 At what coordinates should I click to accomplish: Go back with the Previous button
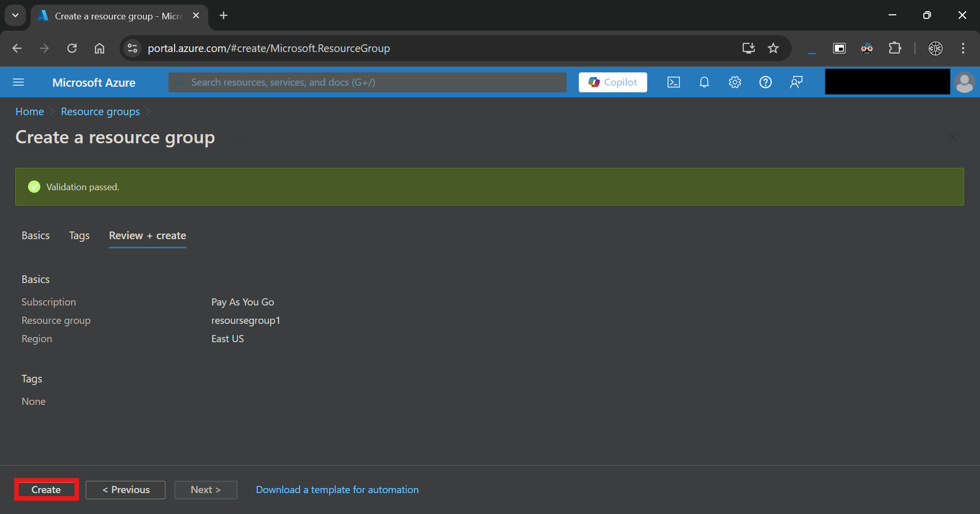tap(126, 490)
